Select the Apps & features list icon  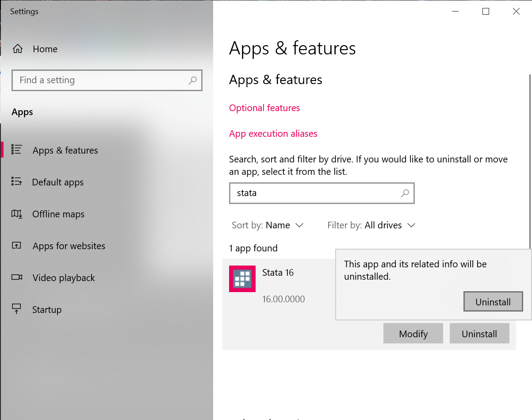click(x=16, y=150)
